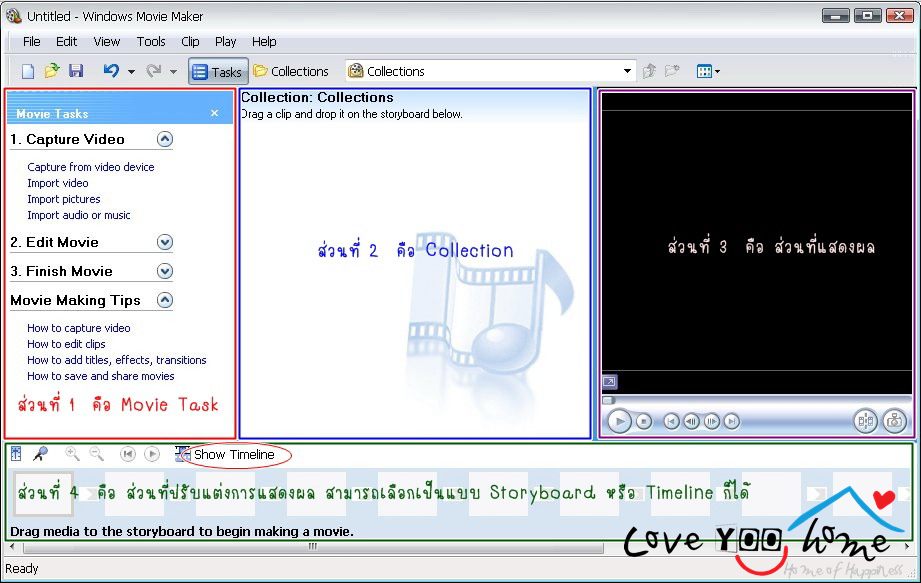The width and height of the screenshot is (921, 583).
Task: Minimize the Windows Movie Maker window
Action: coord(836,15)
